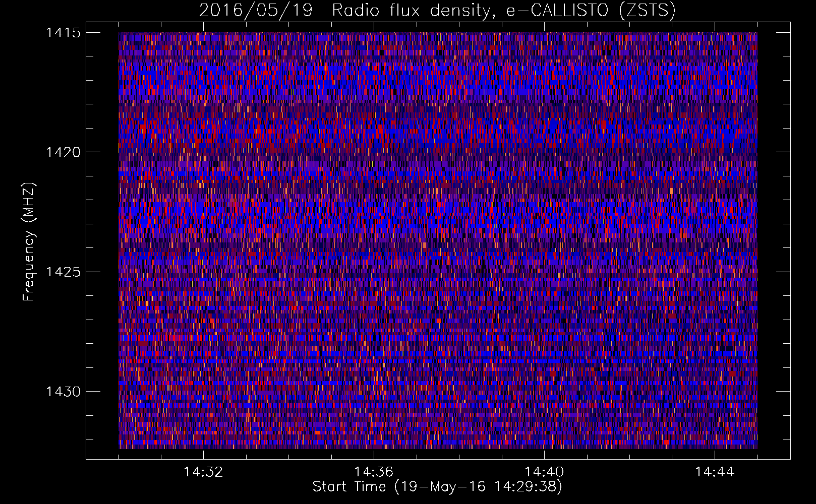Click the 1415 frequency tick label
Viewport: 816px width, 504px height.
pos(63,33)
